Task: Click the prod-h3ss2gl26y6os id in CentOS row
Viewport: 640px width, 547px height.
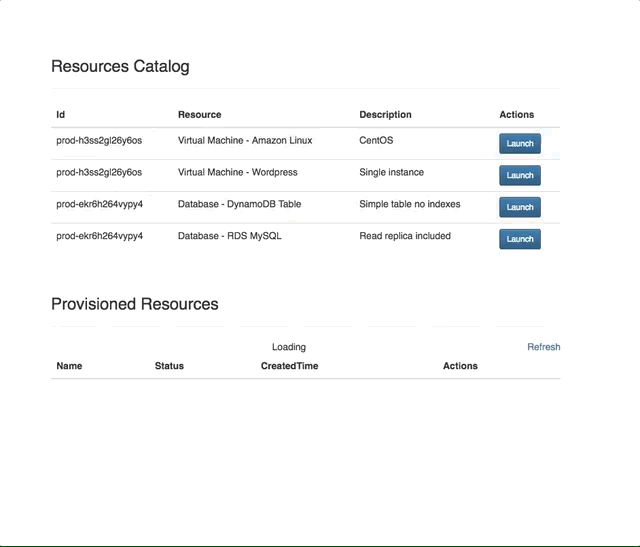Action: pyautogui.click(x=99, y=140)
